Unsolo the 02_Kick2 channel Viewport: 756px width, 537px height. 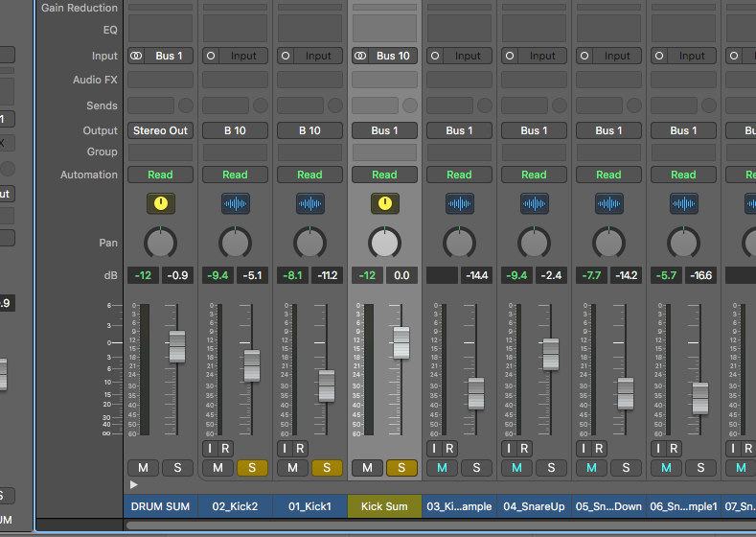click(x=252, y=468)
